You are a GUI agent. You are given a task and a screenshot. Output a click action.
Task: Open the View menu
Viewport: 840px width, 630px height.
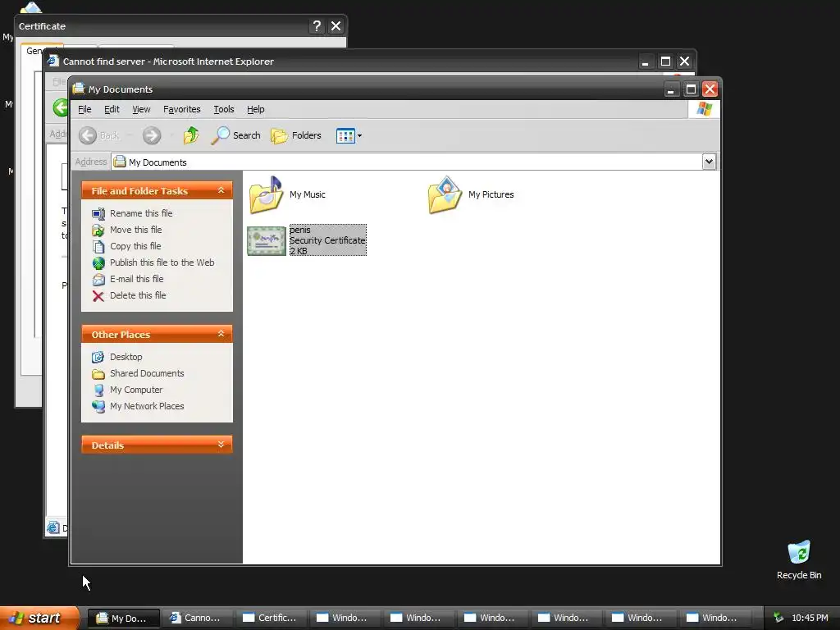tap(141, 109)
